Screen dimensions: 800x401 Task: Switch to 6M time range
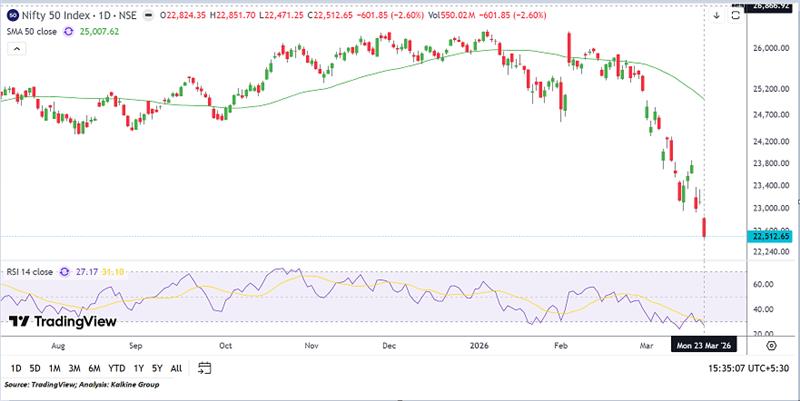click(x=94, y=368)
